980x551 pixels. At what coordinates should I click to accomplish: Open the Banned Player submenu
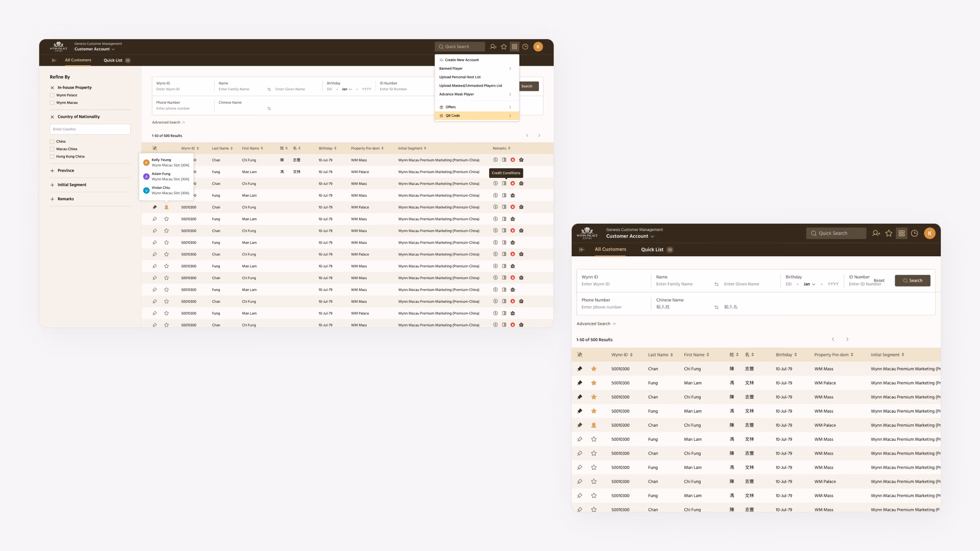477,69
